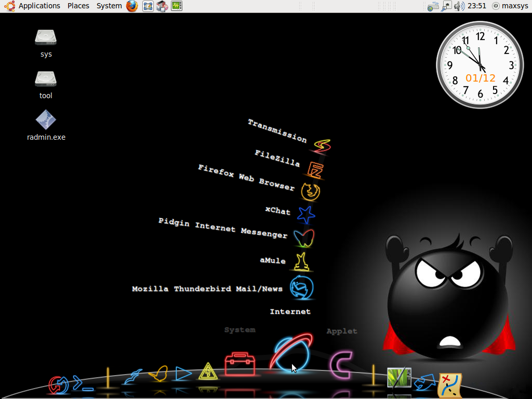The image size is (532, 399).
Task: Click the Internet category label
Action: (290, 312)
